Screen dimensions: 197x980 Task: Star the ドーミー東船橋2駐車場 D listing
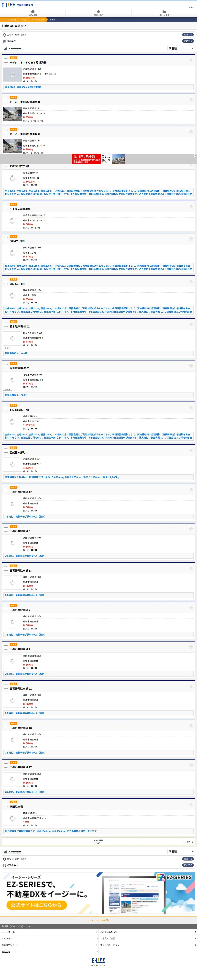point(191,100)
